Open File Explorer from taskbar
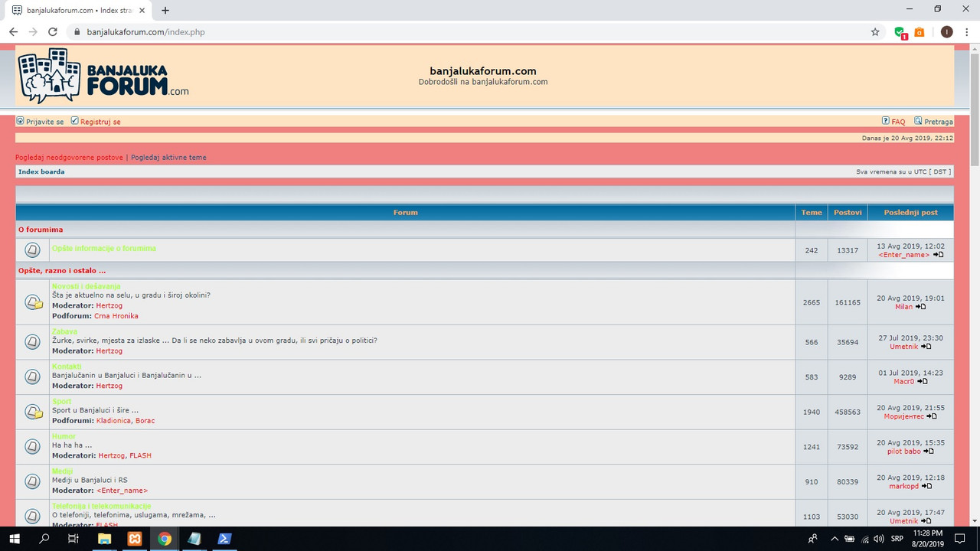 105,539
